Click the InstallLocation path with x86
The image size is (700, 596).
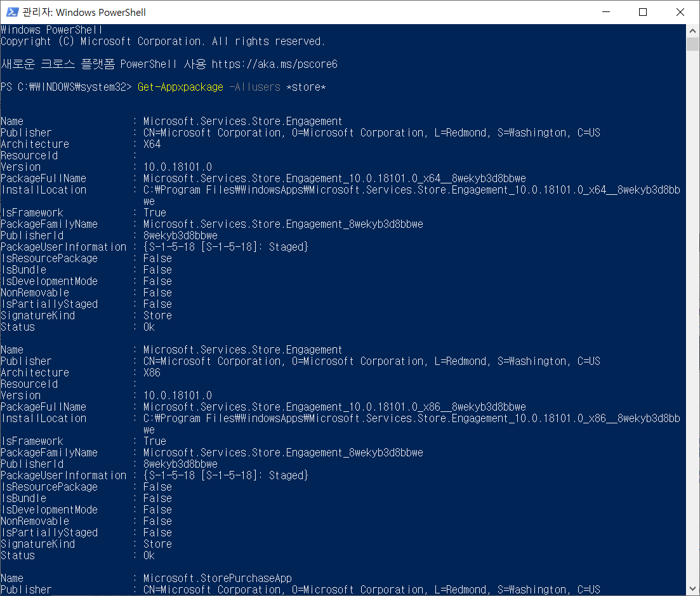point(412,424)
